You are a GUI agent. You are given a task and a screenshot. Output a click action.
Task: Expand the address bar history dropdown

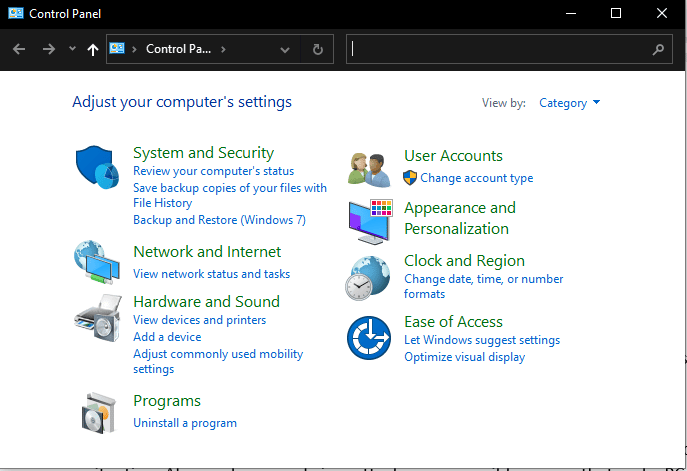click(x=285, y=50)
